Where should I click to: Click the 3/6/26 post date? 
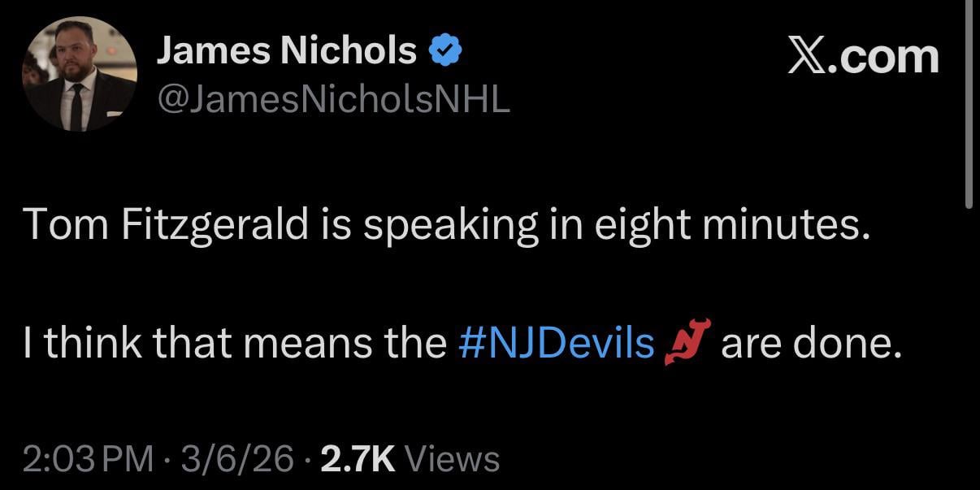pos(237,459)
